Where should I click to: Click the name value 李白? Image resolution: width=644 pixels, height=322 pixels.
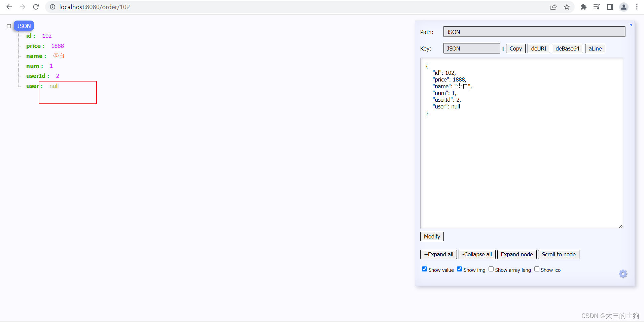point(59,56)
